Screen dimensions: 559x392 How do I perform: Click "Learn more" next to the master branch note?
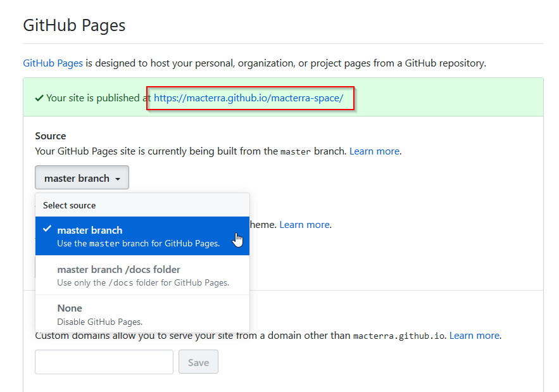(374, 151)
